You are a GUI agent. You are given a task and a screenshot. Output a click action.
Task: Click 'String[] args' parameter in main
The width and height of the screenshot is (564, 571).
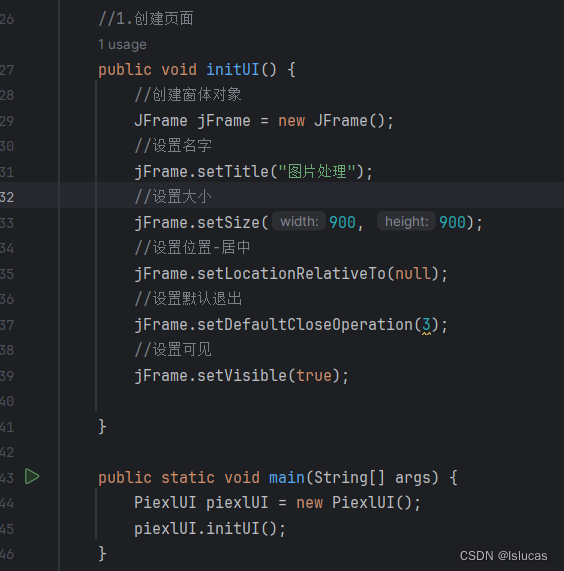pyautogui.click(x=372, y=477)
